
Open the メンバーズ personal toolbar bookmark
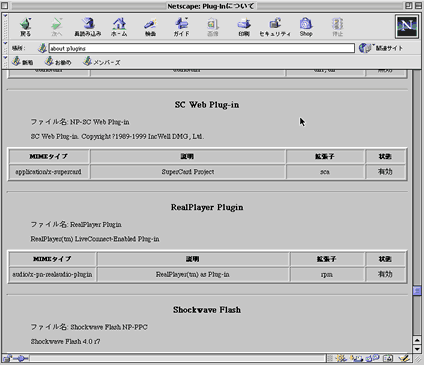(x=102, y=62)
